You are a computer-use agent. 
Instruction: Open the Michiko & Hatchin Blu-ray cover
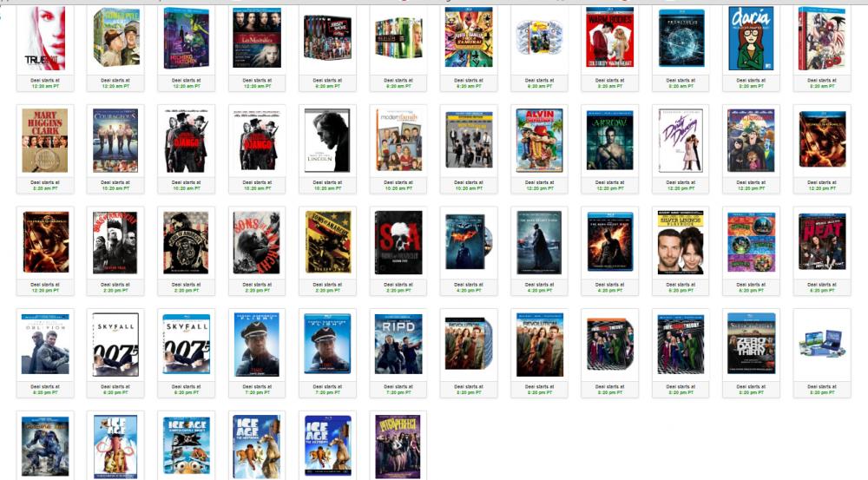point(187,38)
